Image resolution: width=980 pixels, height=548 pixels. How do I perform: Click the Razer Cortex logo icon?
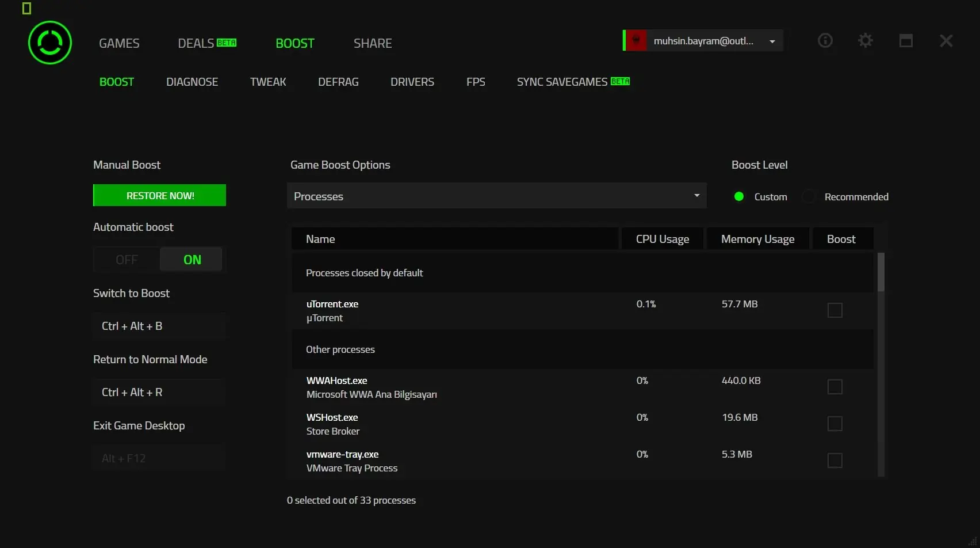point(50,43)
